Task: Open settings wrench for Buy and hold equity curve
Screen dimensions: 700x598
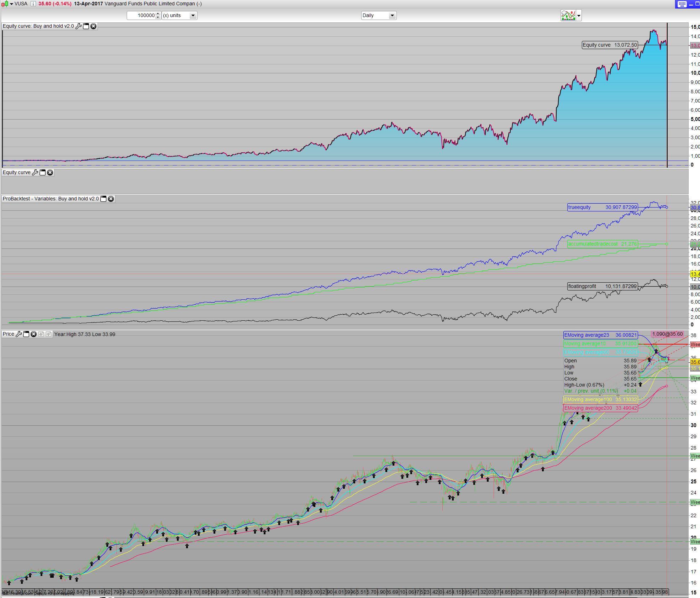Action: [x=78, y=26]
